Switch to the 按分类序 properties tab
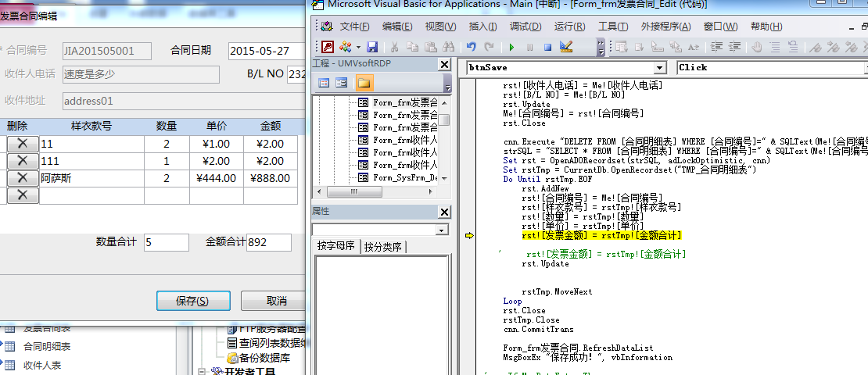The width and height of the screenshot is (868, 375). coord(383,247)
